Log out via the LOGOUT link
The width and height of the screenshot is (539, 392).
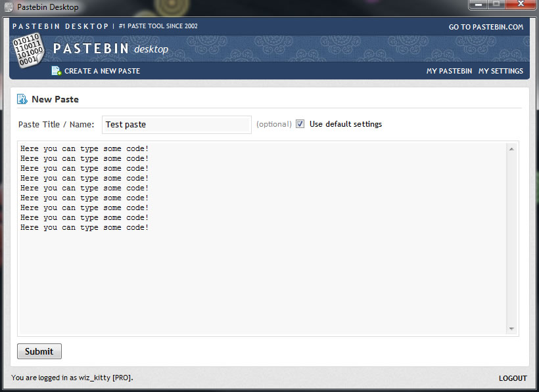click(x=513, y=378)
